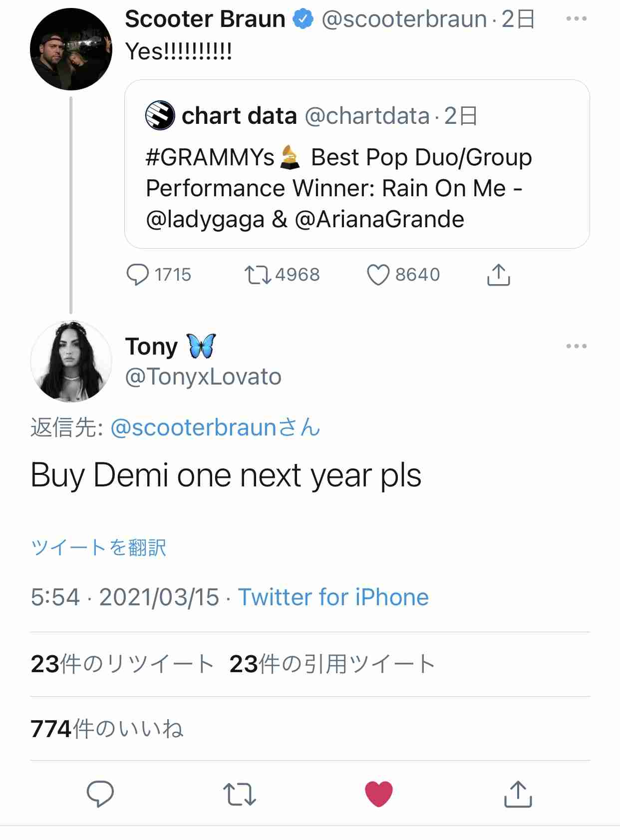Like Scooter Braun's tweet with 8640 likes
The image size is (620, 840).
[378, 275]
